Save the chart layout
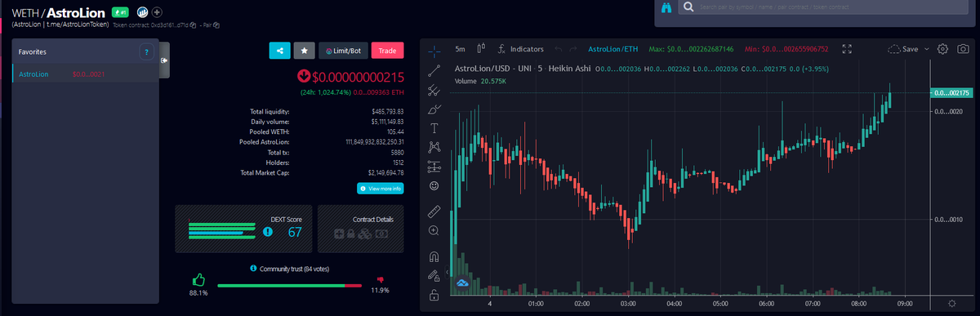Screen dimensions: 980x316 point(902,49)
